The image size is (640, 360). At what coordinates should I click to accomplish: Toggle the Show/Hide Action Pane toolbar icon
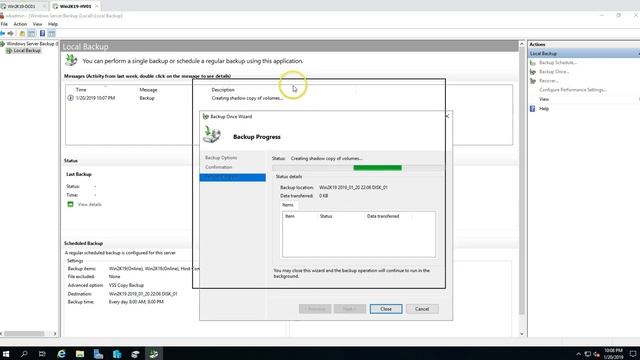pyautogui.click(x=51, y=33)
